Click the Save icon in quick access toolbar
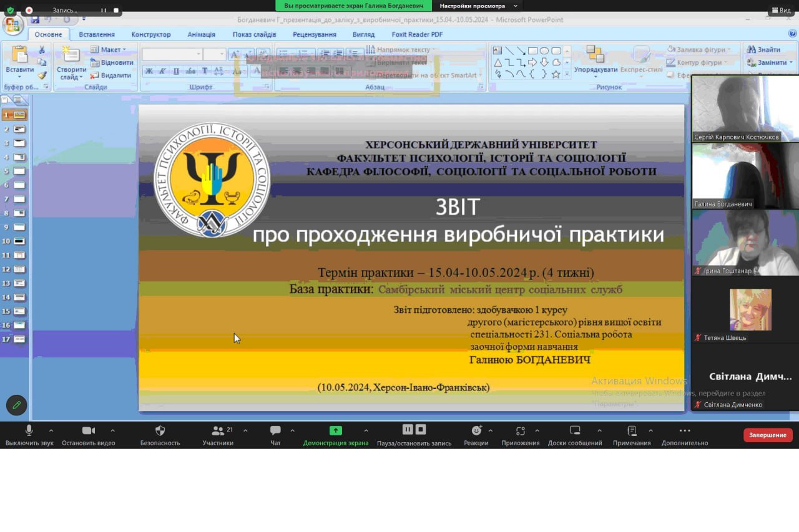 (x=36, y=20)
